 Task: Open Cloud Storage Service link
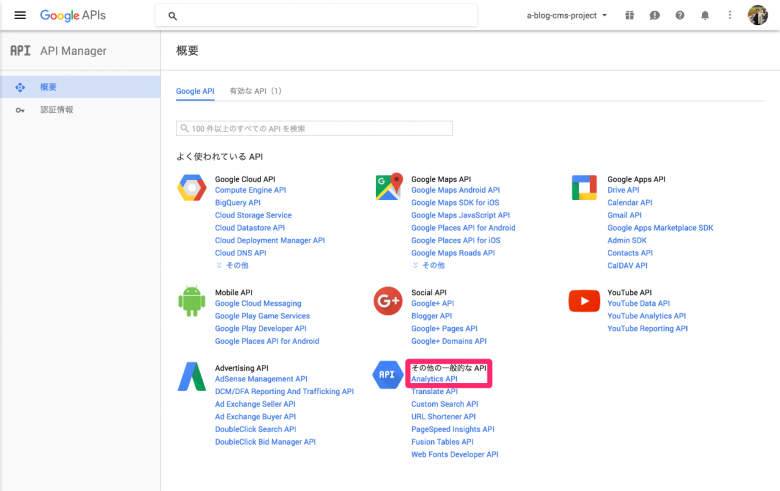coord(253,215)
